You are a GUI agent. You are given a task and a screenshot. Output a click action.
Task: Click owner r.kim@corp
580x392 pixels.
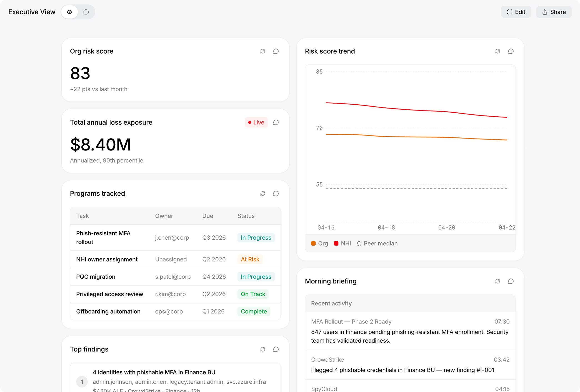171,294
